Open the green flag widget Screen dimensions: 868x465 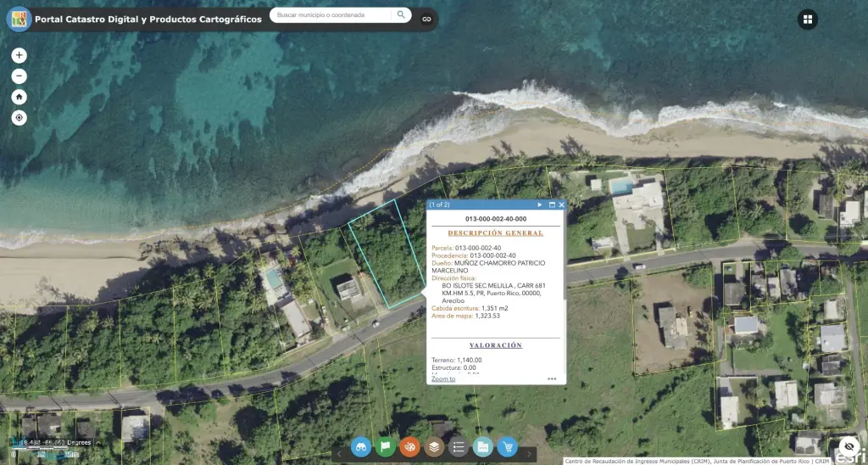tap(386, 446)
